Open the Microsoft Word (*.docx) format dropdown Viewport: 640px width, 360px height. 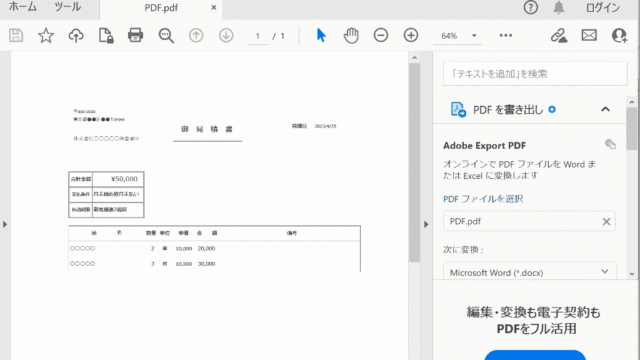pyautogui.click(x=529, y=272)
